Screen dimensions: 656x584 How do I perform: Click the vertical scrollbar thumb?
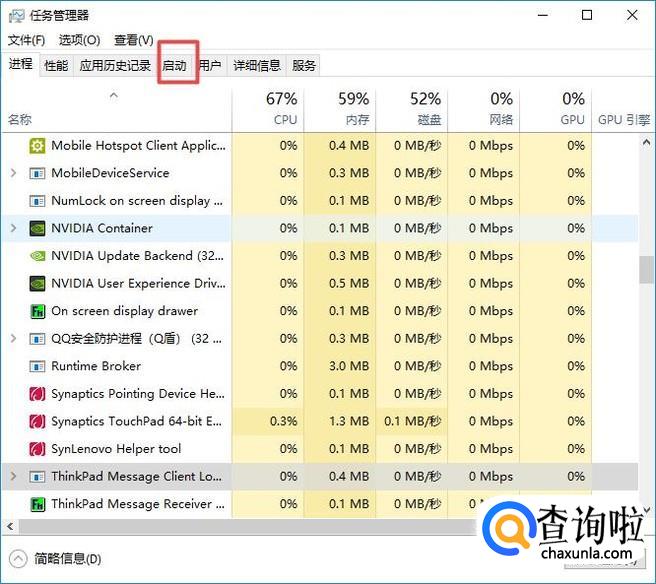646,270
